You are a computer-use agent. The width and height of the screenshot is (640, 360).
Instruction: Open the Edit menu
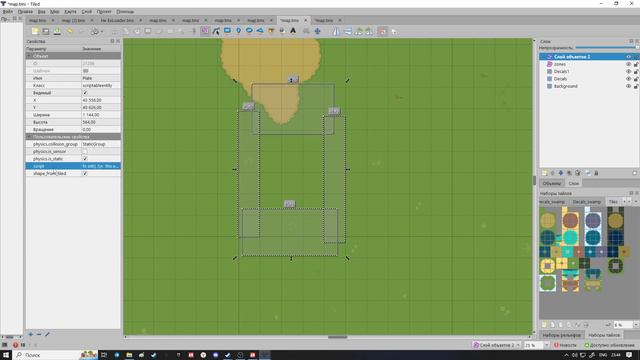pyautogui.click(x=25, y=12)
